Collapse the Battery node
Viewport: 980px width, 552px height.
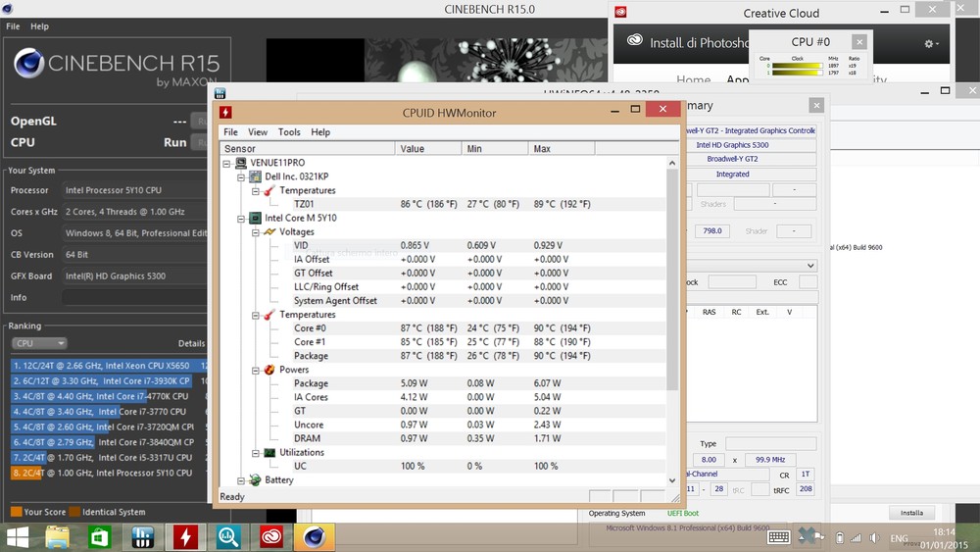(241, 480)
